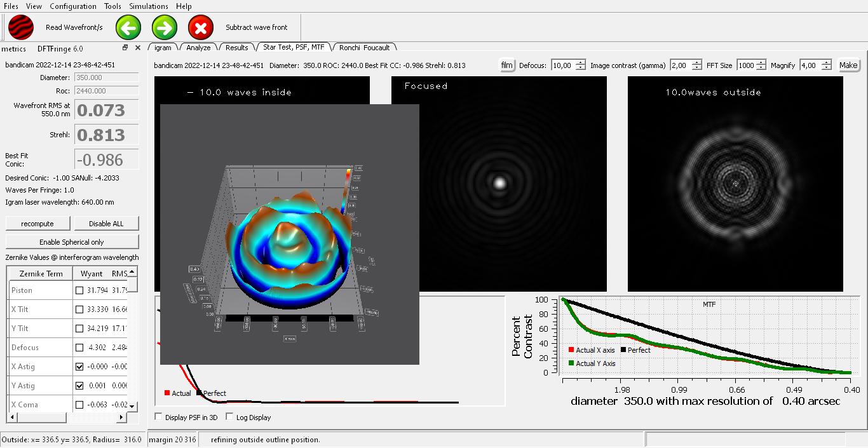The height and width of the screenshot is (448, 868).
Task: Enable the Log Display checkbox
Action: pos(229,417)
